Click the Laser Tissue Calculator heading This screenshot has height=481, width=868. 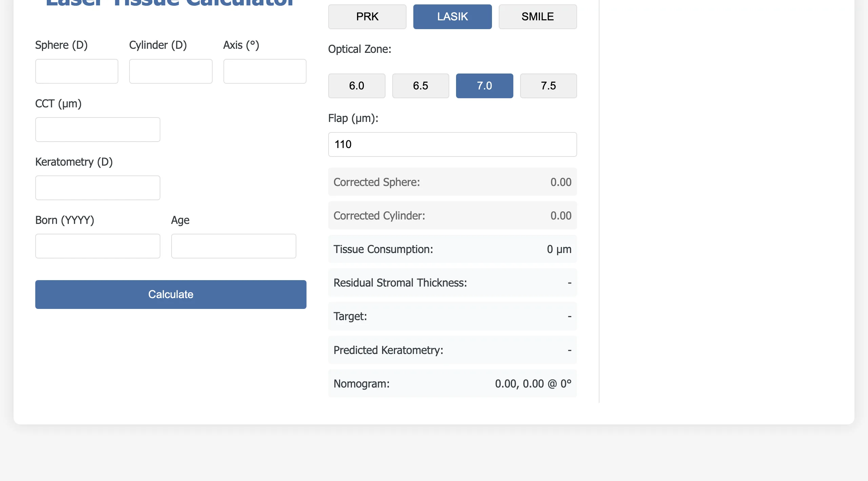pos(169,3)
